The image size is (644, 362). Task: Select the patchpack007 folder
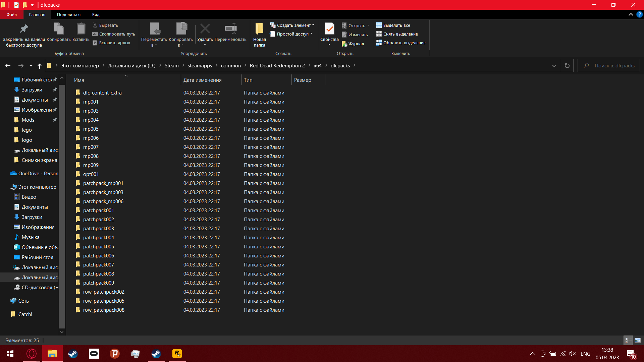tap(98, 265)
